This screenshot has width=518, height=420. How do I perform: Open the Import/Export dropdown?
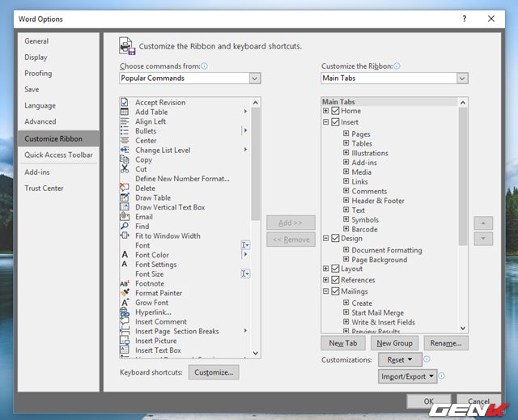tap(408, 376)
